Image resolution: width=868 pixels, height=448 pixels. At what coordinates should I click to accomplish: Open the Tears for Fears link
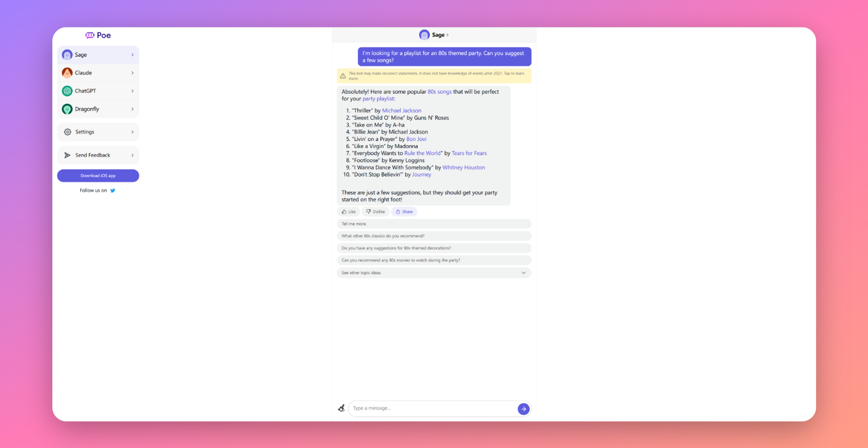tap(469, 153)
